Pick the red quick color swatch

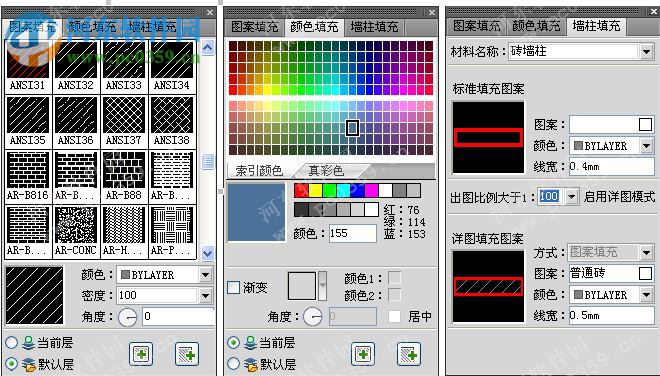tap(301, 191)
